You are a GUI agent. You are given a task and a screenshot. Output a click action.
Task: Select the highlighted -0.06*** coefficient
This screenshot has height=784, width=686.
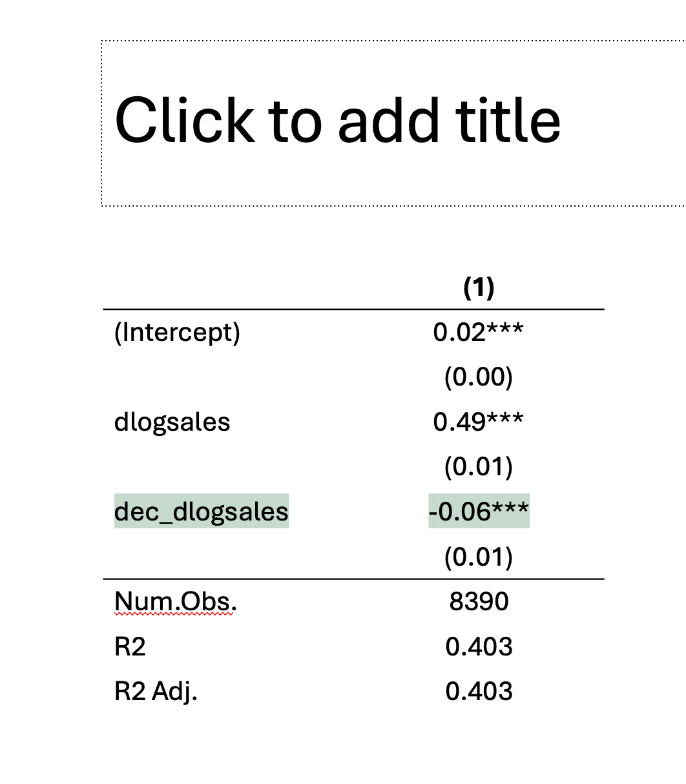pyautogui.click(x=478, y=511)
